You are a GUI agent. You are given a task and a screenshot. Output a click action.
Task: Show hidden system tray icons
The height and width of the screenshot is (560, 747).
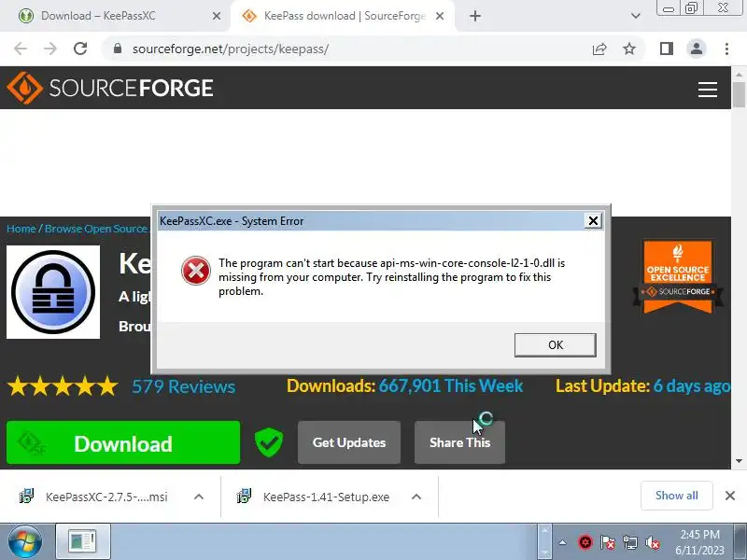click(563, 542)
